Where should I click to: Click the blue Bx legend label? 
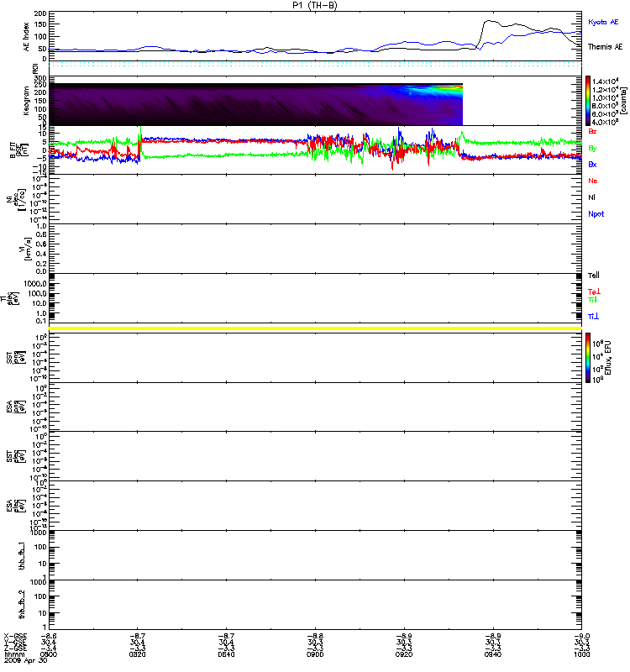[x=592, y=165]
